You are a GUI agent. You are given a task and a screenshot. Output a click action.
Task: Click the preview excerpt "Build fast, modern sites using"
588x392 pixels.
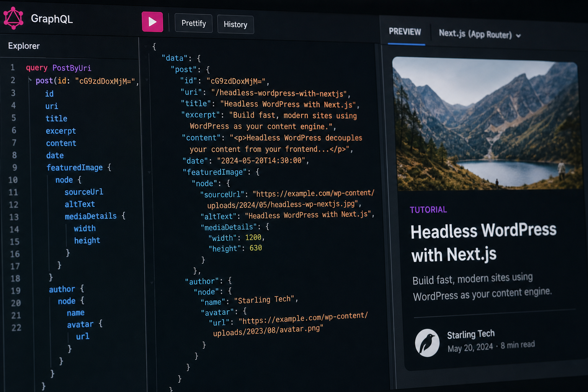tap(473, 279)
